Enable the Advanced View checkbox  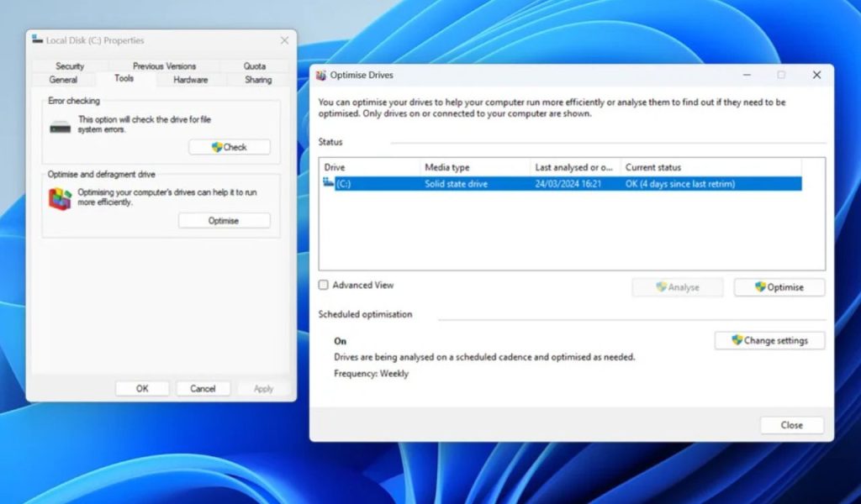324,286
